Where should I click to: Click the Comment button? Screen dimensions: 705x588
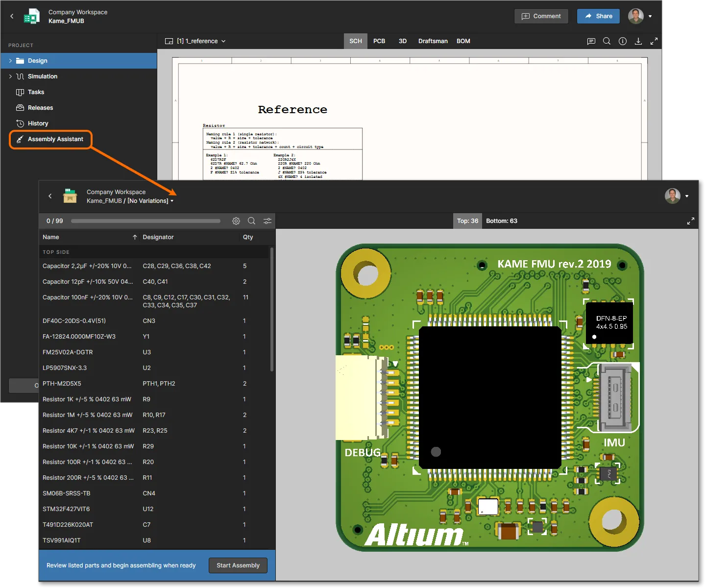click(x=541, y=16)
